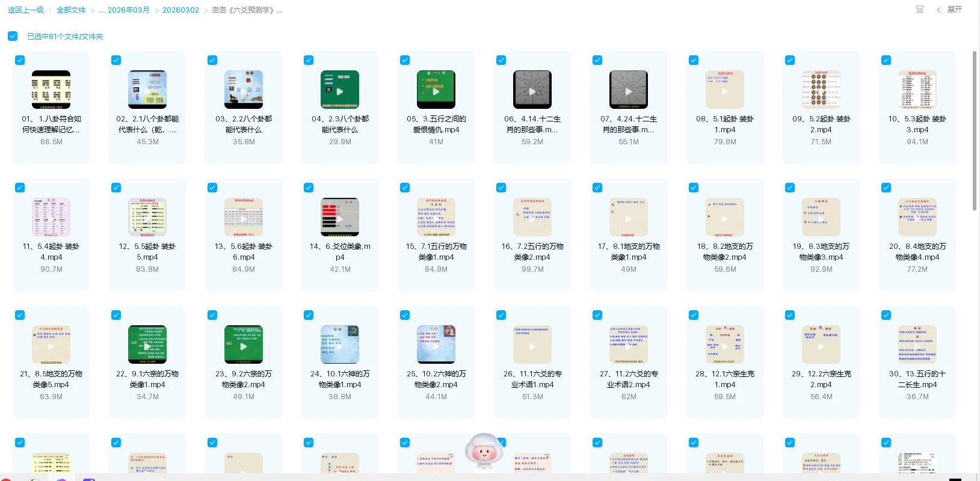
Task: Open the 2026年03月 breadcrumb link
Action: point(129,10)
